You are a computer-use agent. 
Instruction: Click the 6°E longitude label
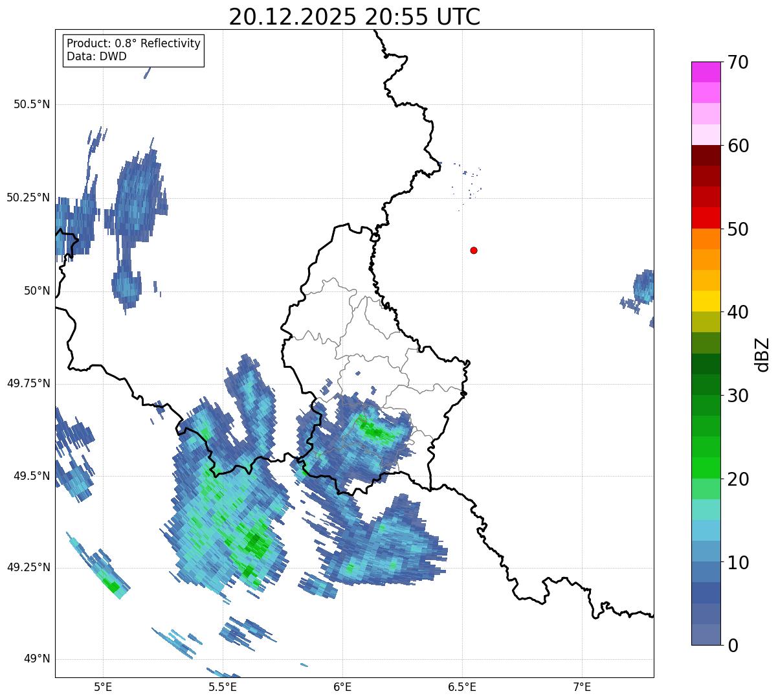(342, 686)
